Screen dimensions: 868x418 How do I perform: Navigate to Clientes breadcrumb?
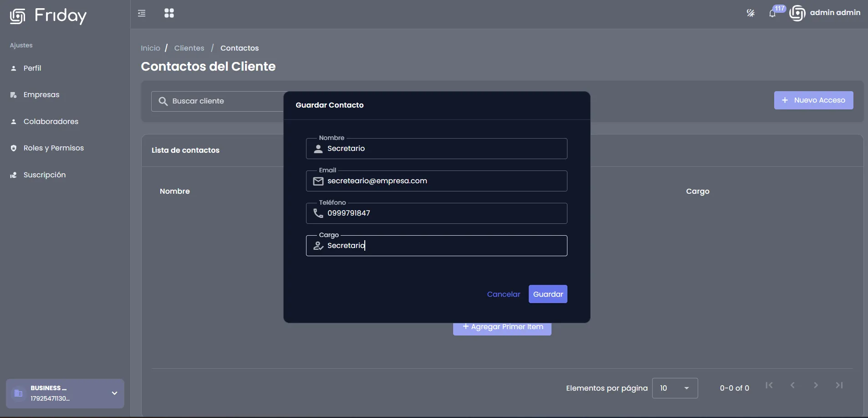click(x=189, y=48)
